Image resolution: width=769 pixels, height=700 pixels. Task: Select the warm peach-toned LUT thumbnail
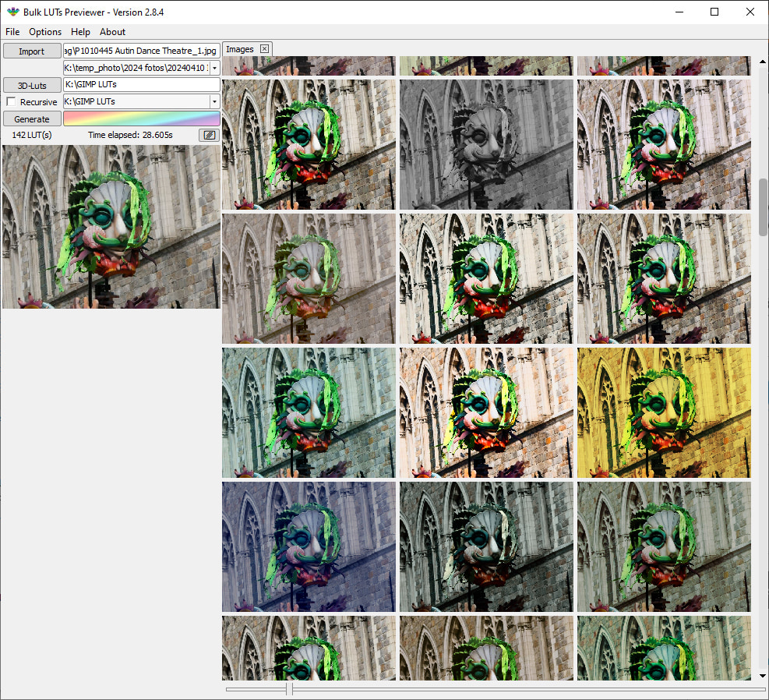[x=486, y=412]
